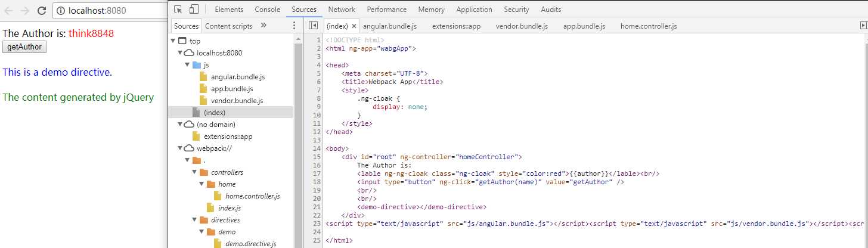The image size is (868, 248).
Task: Click the getAuthor button
Action: pos(24,47)
